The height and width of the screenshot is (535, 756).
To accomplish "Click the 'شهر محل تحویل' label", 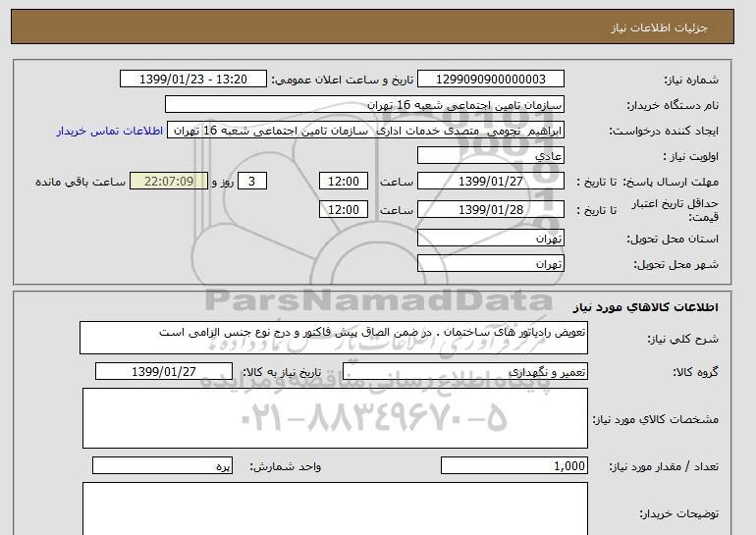I will click(675, 264).
